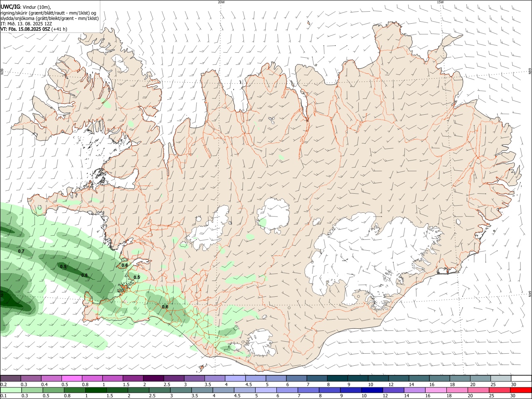This screenshot has height=399, width=532.
Task: Click the '0.1' label under the rain scale
Action: (x=3, y=396)
